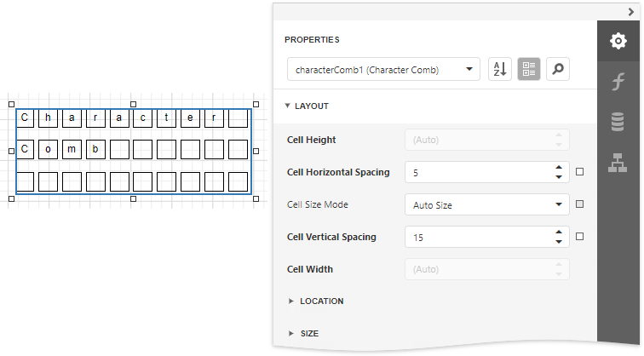The height and width of the screenshot is (356, 644).
Task: Decrease Cell Vertical Spacing with down arrow
Action: coord(558,242)
